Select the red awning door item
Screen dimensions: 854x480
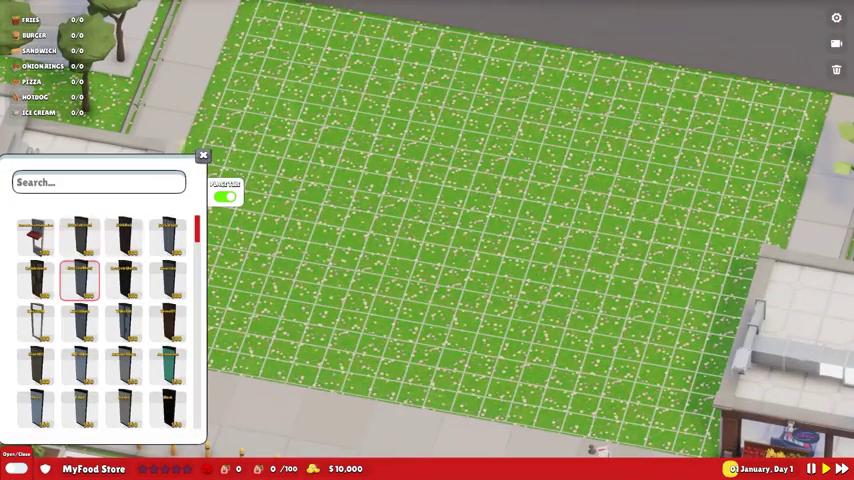click(36, 237)
